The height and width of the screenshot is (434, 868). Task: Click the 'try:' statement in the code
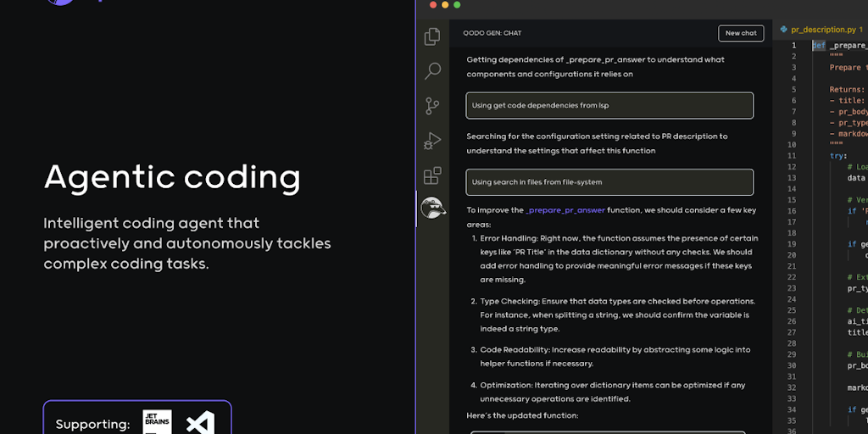click(x=837, y=155)
